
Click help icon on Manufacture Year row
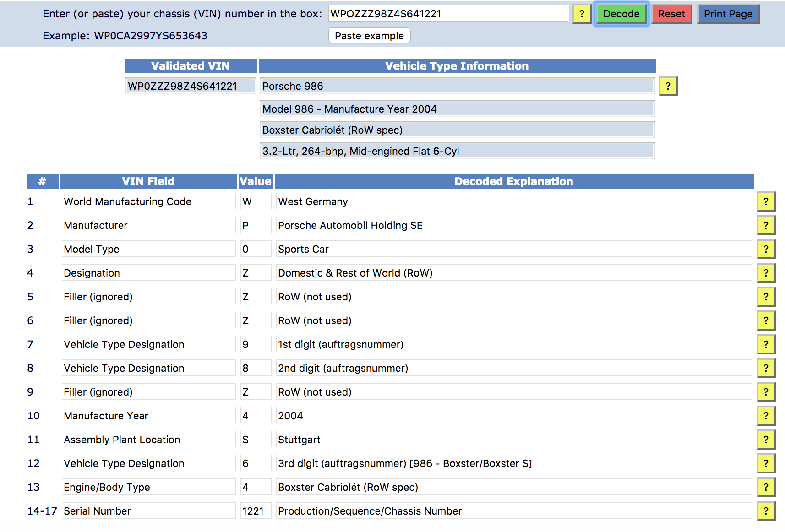click(765, 416)
